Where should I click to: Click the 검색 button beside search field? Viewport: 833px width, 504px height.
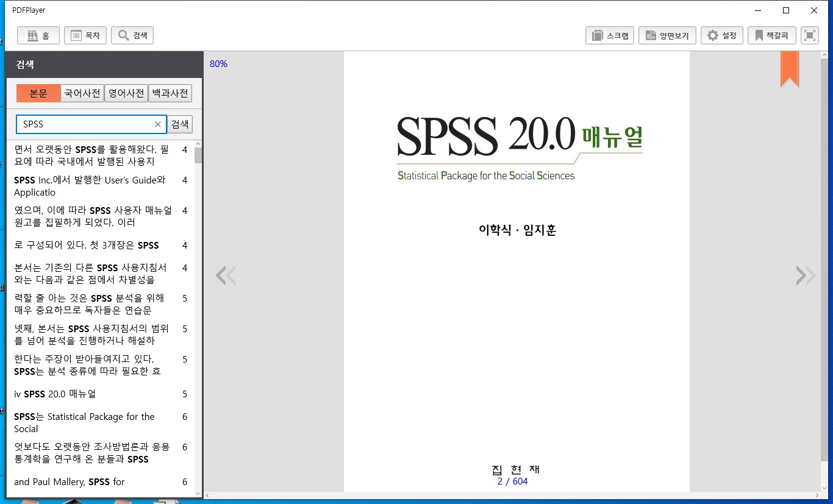(180, 124)
